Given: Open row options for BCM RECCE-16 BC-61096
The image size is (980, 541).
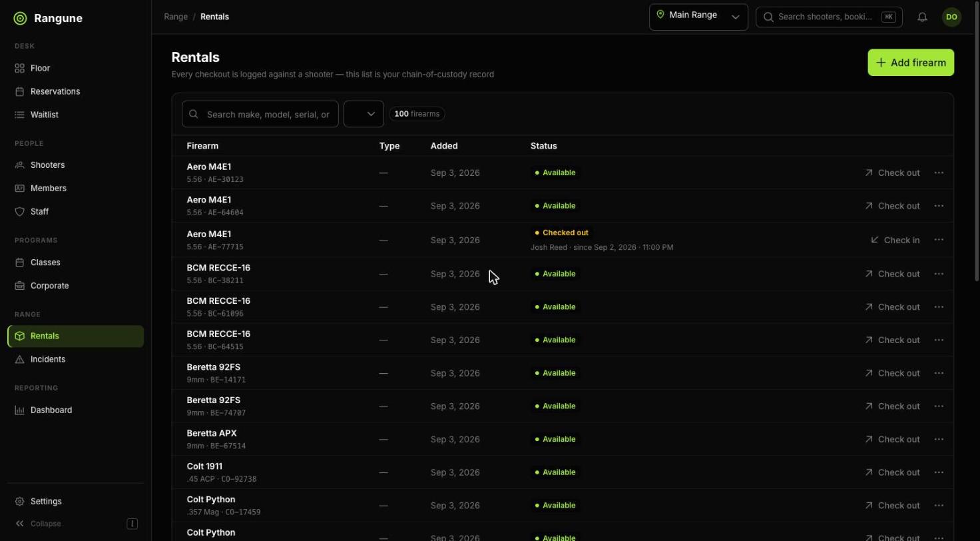Looking at the screenshot, I should [939, 307].
